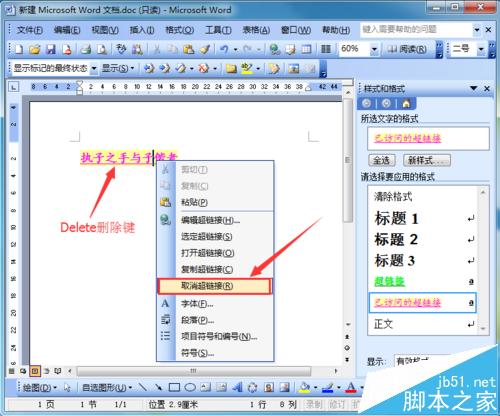The width and height of the screenshot is (500, 416).
Task: Toggle the document map columns icon
Action: coord(325,49)
